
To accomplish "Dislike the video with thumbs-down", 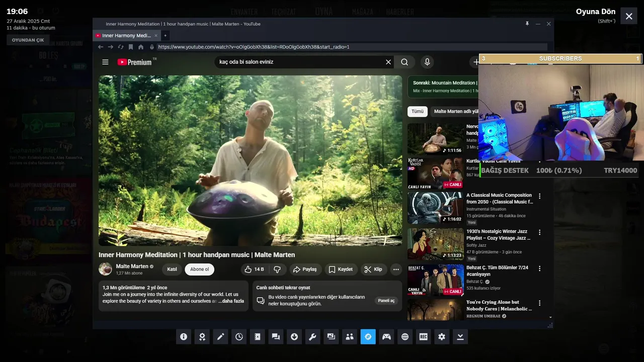I will 277,269.
